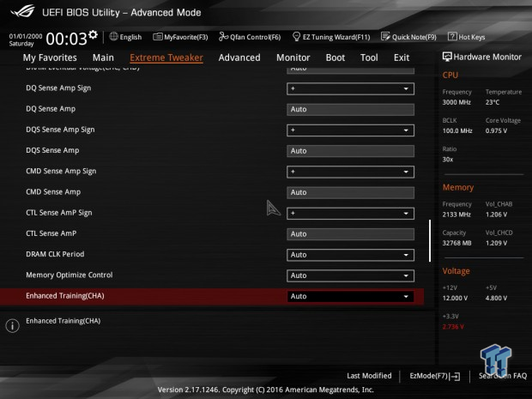Switch to Main tab
The height and width of the screenshot is (399, 532).
(x=103, y=57)
